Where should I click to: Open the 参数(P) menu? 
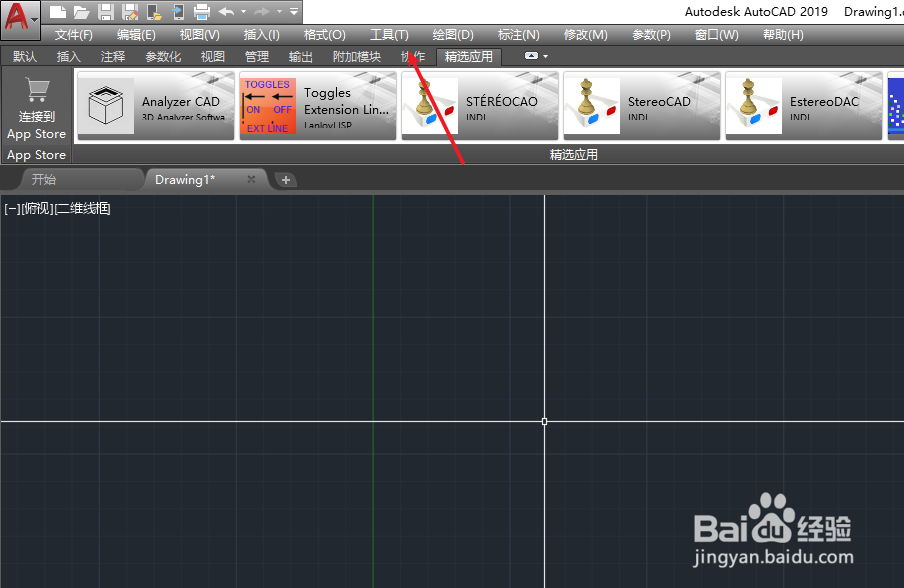(x=651, y=35)
